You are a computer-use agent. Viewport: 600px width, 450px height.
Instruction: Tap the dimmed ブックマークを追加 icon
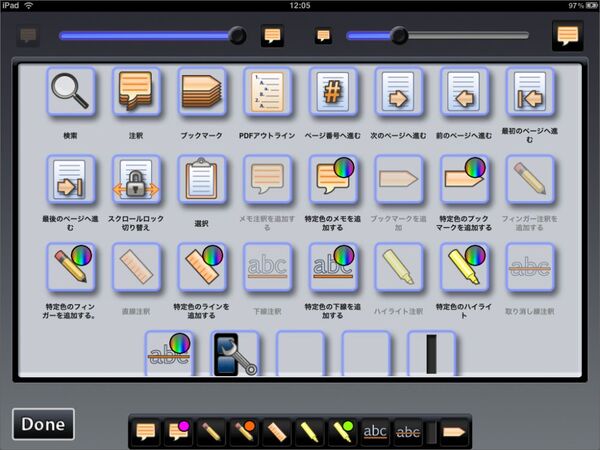pyautogui.click(x=398, y=179)
